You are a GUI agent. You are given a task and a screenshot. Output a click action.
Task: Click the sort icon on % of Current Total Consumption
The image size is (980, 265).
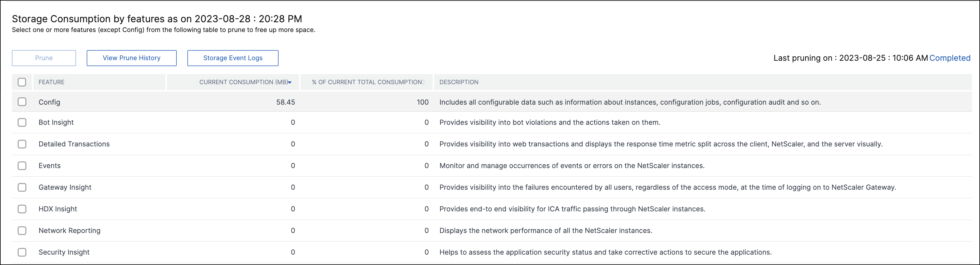[423, 82]
